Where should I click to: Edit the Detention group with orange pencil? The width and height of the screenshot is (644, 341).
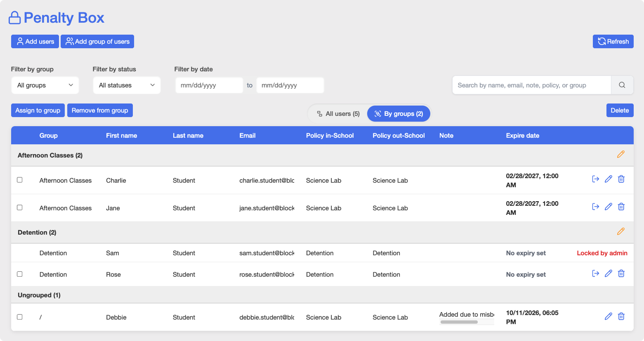coord(620,231)
